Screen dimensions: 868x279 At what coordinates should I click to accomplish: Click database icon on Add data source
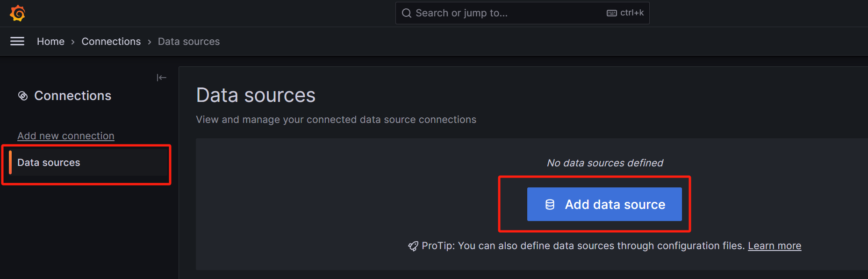point(550,205)
